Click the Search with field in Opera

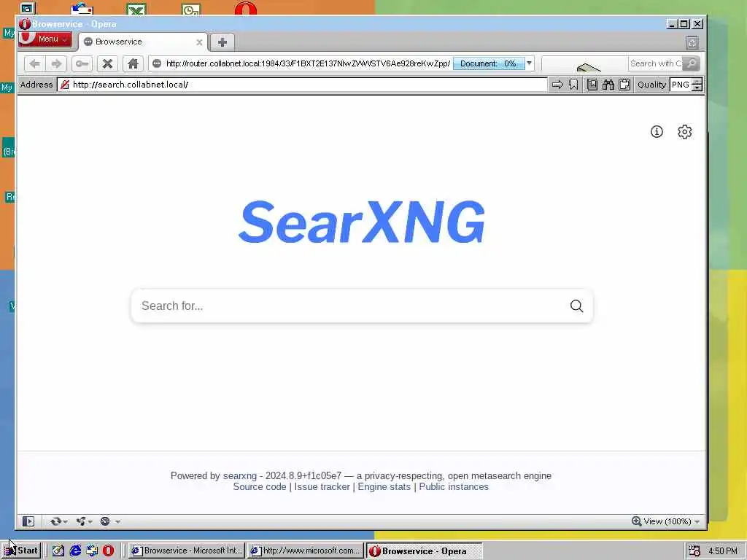[656, 63]
